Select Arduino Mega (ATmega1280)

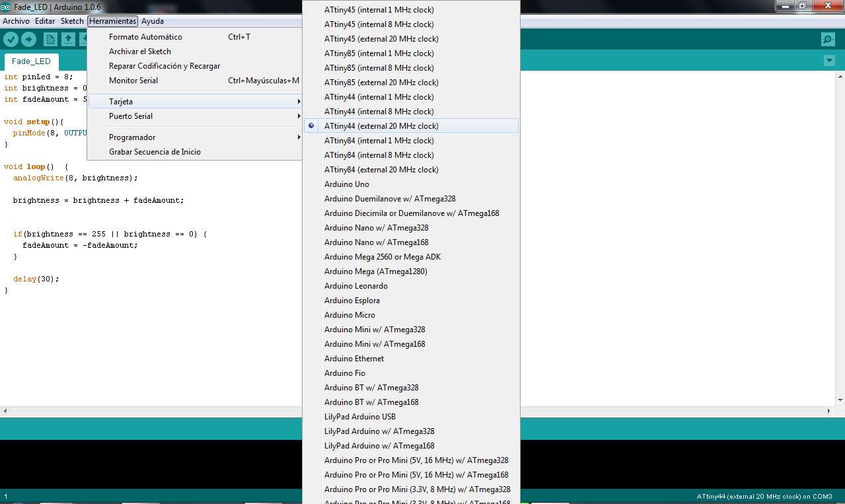(411, 271)
